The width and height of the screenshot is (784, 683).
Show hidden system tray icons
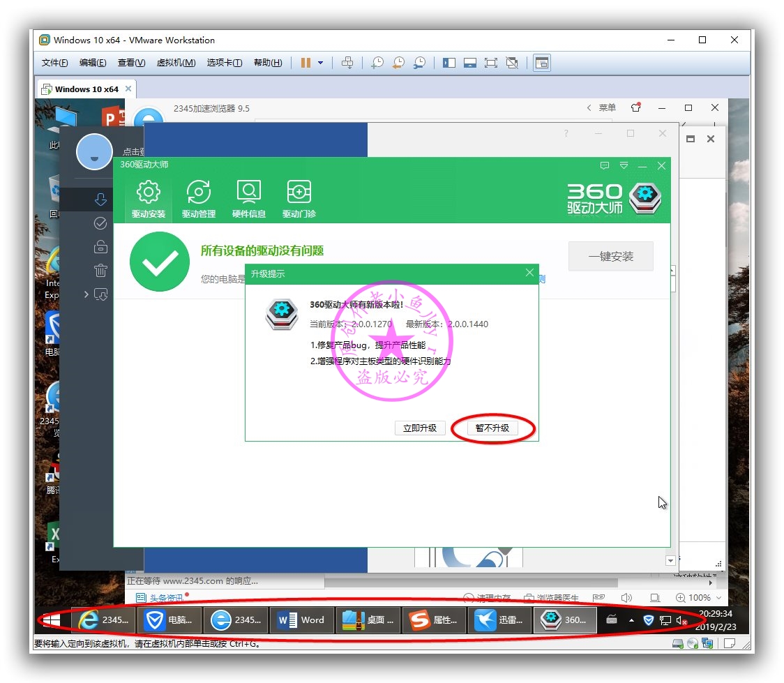coord(631,620)
